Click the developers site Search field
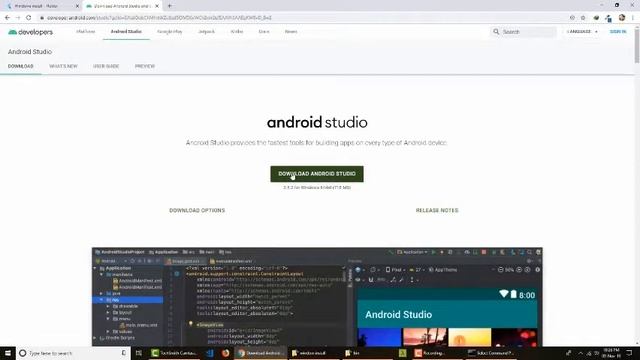 coord(524,31)
